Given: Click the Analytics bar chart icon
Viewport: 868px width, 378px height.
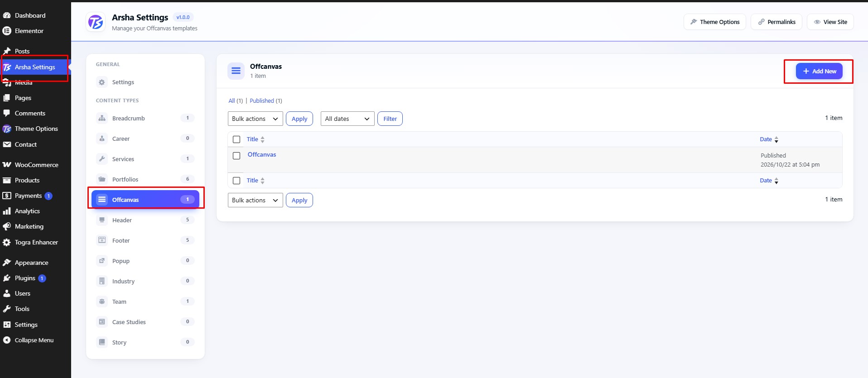Looking at the screenshot, I should point(7,211).
